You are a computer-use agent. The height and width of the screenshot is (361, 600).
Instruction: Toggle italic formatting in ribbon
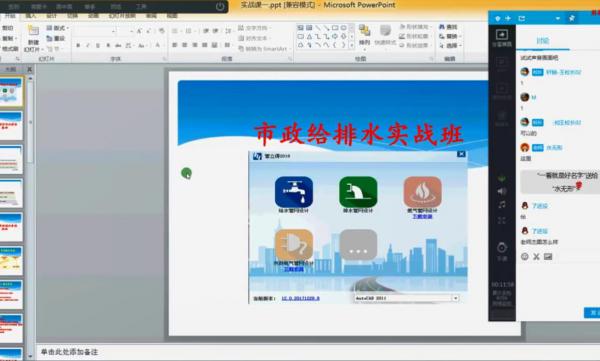88,46
